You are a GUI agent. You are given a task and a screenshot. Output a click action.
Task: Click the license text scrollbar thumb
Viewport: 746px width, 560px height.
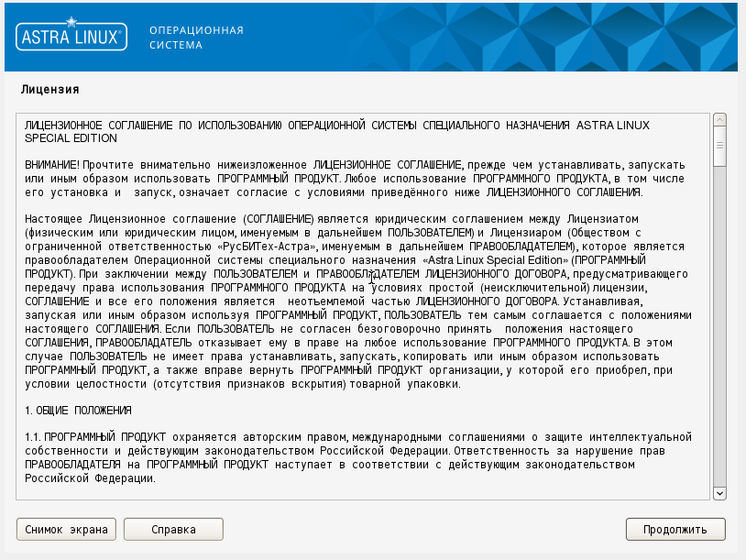(719, 146)
